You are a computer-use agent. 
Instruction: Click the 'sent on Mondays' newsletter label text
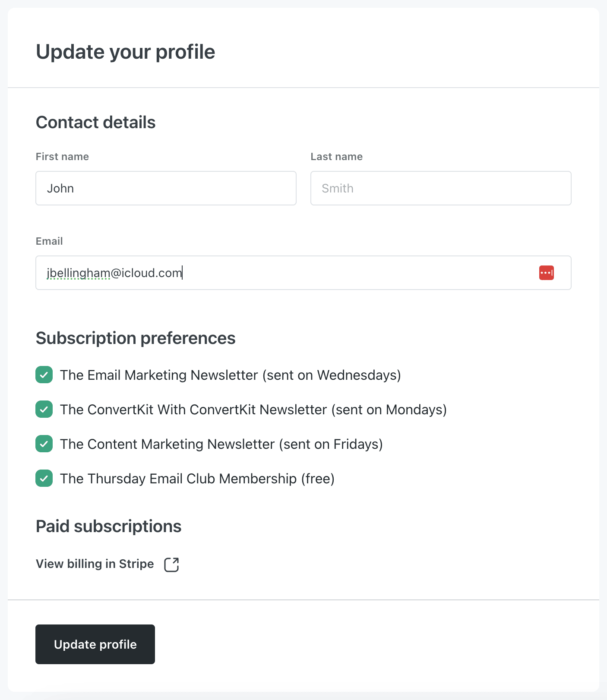click(x=253, y=410)
